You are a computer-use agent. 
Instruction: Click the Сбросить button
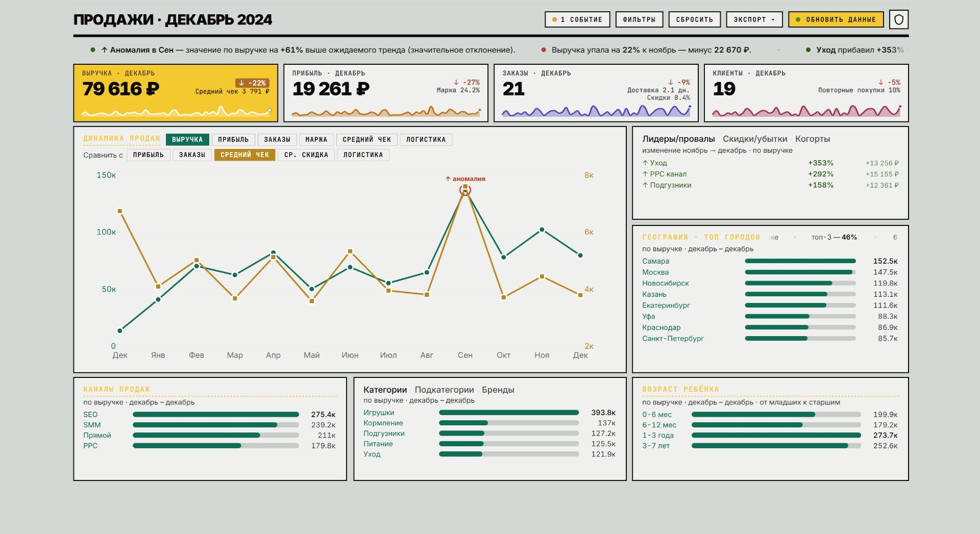point(695,20)
